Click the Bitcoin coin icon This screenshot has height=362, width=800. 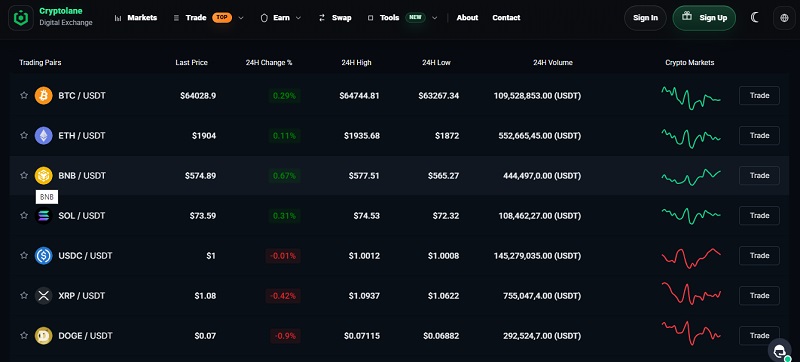[43, 95]
